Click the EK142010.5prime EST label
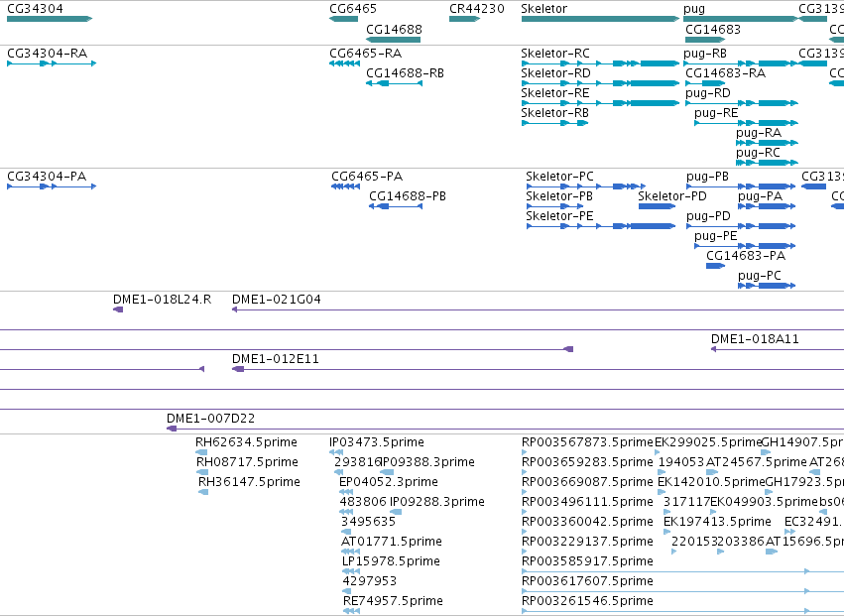 (x=711, y=482)
